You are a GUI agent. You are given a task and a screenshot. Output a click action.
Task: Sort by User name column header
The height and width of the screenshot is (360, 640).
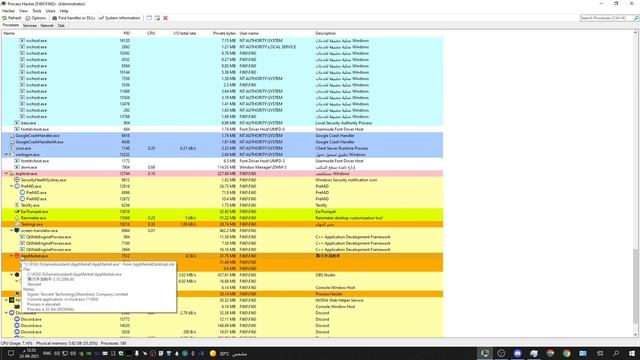249,33
